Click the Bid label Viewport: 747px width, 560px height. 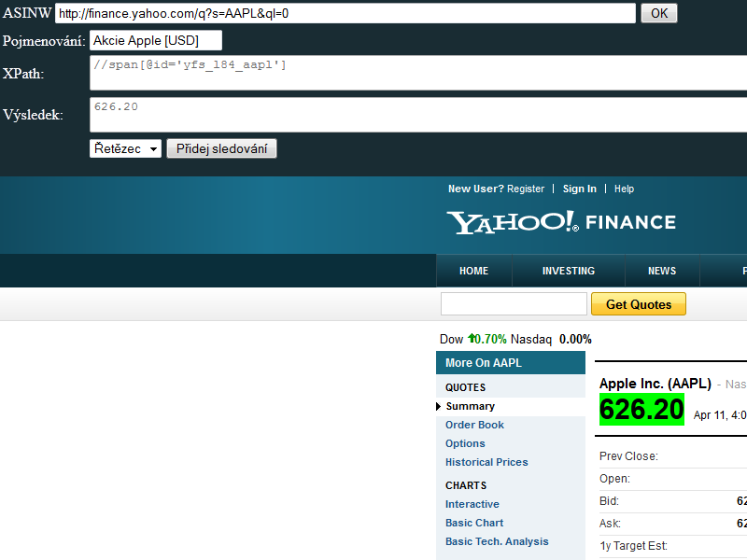[609, 501]
